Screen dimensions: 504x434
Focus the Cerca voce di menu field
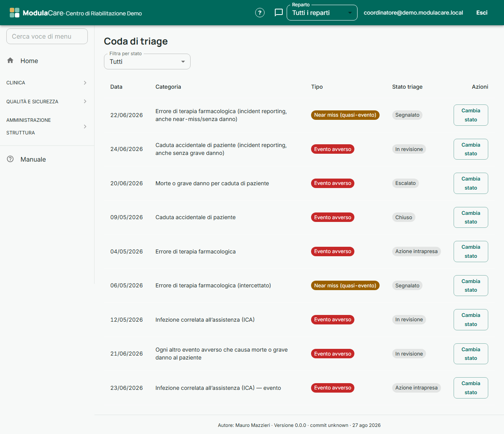47,36
